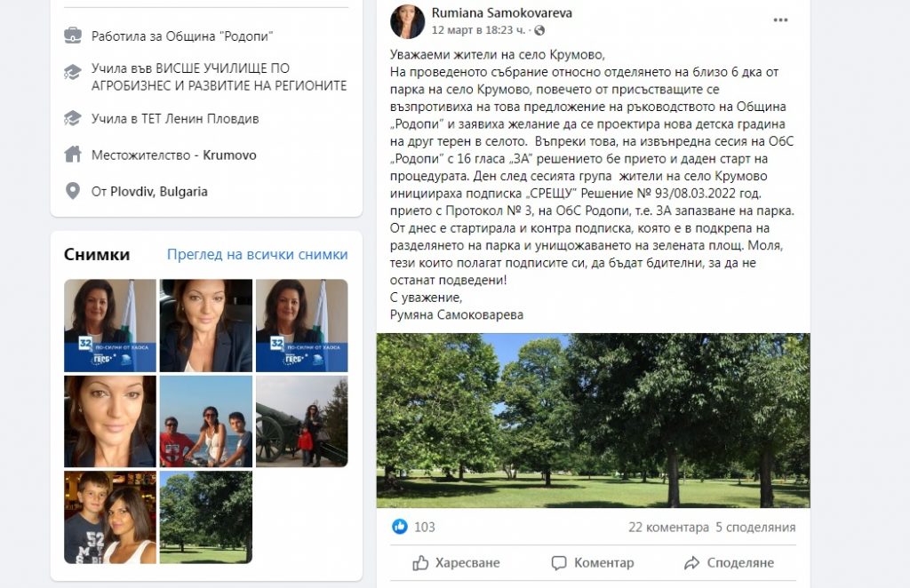910x588 pixels.
Task: Click the Коментар button
Action: coord(593,562)
